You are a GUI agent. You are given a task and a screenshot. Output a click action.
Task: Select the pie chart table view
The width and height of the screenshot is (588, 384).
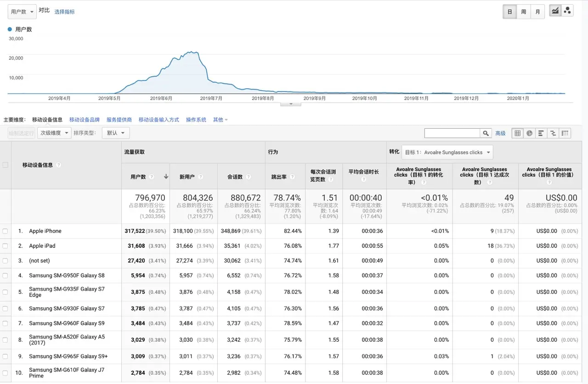530,133
